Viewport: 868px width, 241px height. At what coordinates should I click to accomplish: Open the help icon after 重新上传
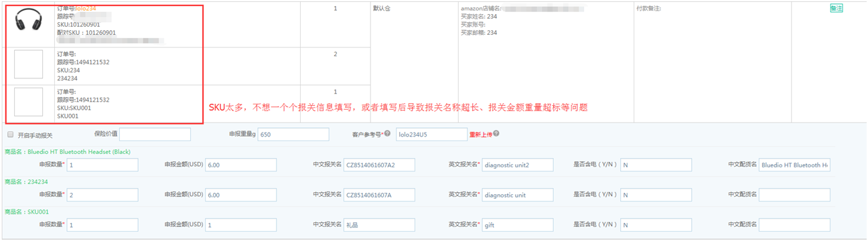[496, 133]
